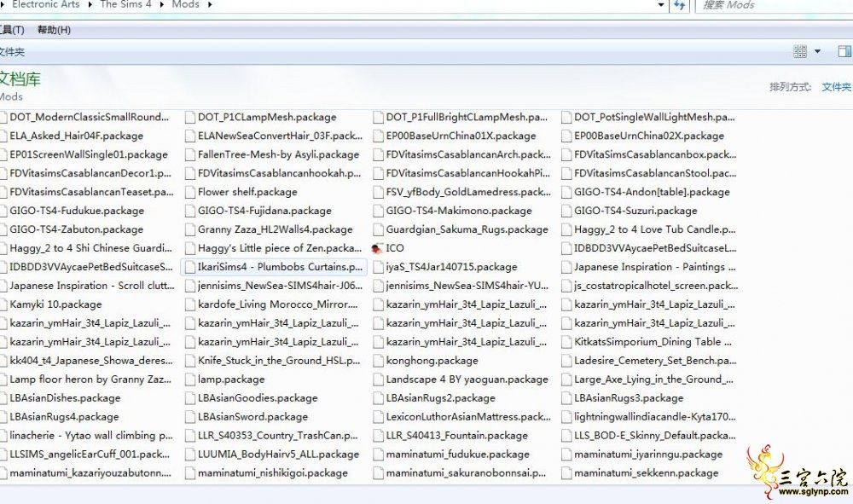Expand the arrow after Electronic Arts
This screenshot has height=504, width=853.
(90, 5)
